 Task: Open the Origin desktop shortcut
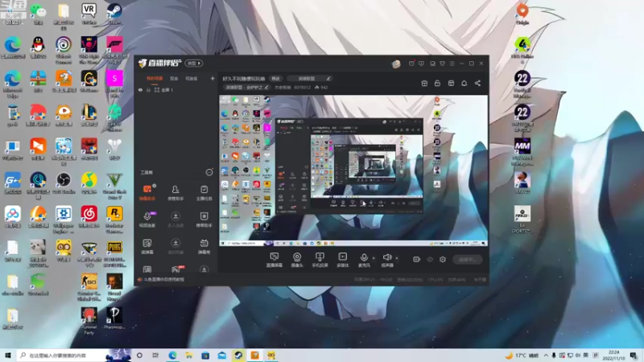point(522,14)
